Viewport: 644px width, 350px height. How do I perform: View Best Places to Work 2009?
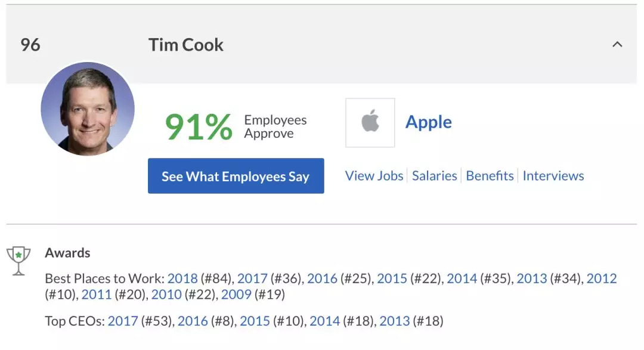tap(236, 295)
